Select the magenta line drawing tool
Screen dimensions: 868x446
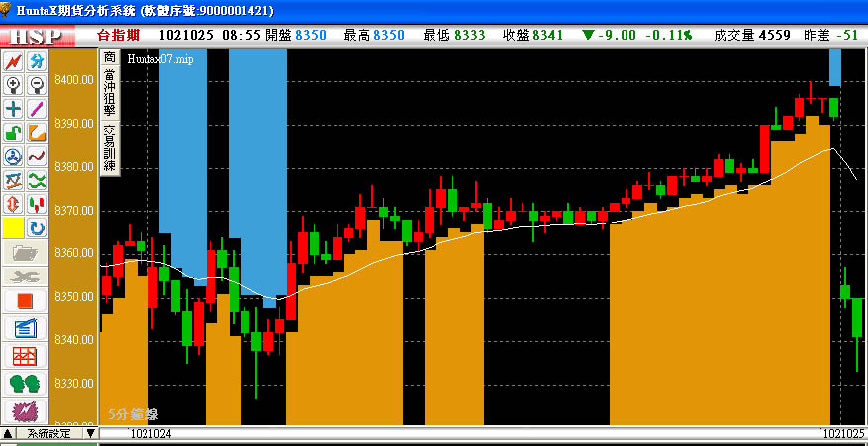point(37,109)
